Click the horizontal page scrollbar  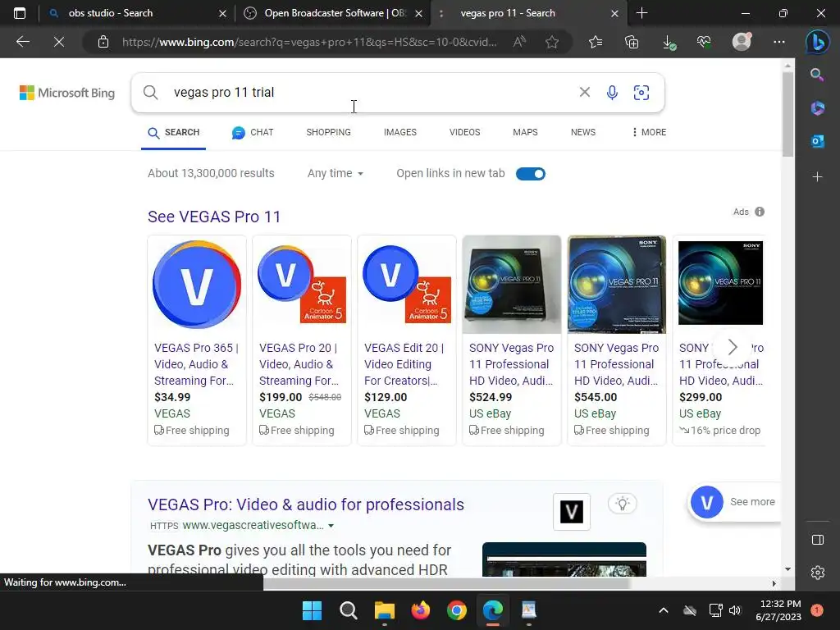(x=447, y=583)
